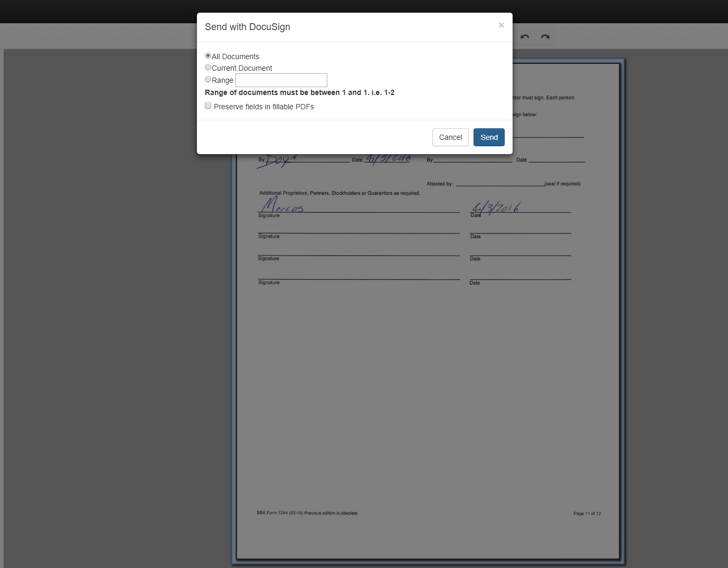The image size is (728, 568).
Task: Close the Send with DocuSign dialog
Action: [502, 25]
